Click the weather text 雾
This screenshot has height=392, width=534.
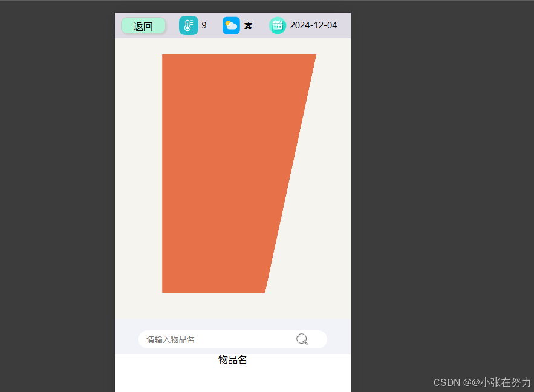point(249,25)
